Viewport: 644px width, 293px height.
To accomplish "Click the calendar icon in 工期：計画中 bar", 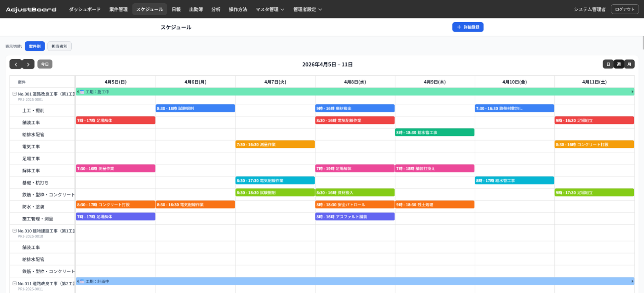I will pos(82,281).
